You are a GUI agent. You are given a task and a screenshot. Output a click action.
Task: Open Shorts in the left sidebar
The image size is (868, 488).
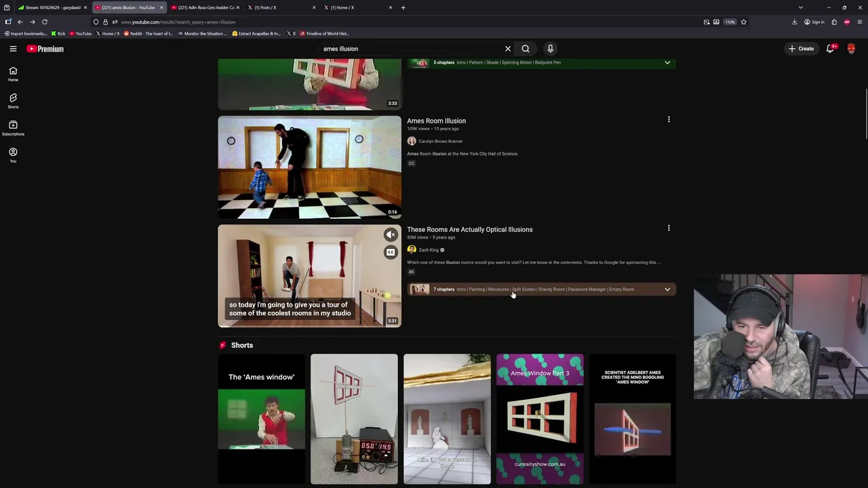coord(13,101)
